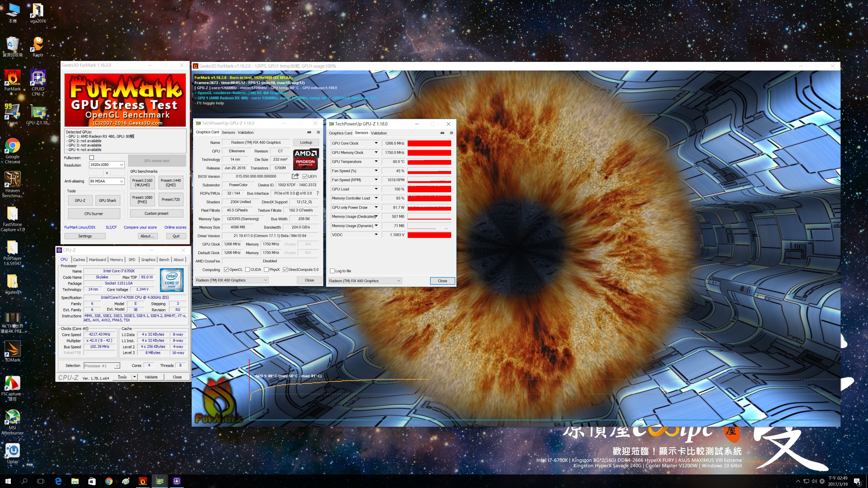Open the GPU-Z hamburger menu in the Graphics Card window
The height and width of the screenshot is (488, 868).
(318, 132)
